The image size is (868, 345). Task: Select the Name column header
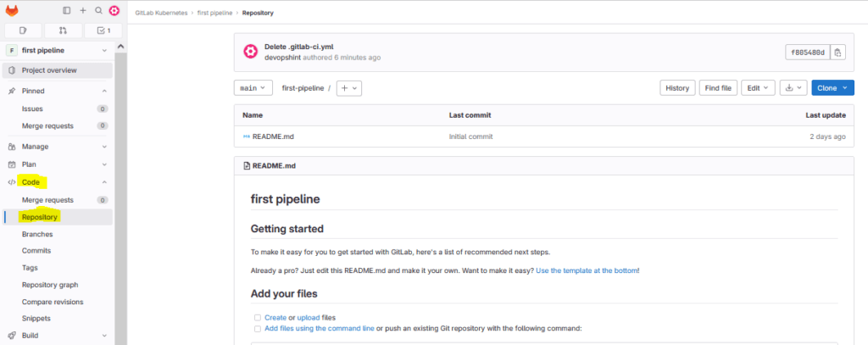pos(253,115)
